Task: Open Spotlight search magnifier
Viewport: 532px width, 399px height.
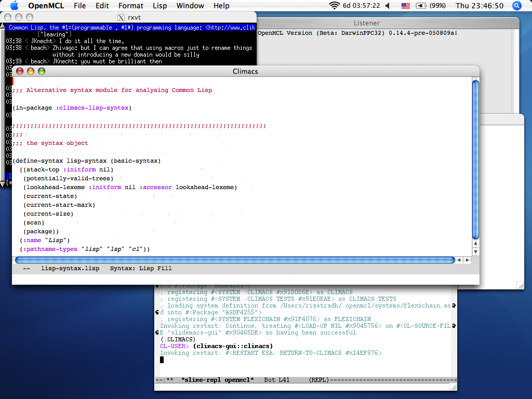Action: (517, 6)
